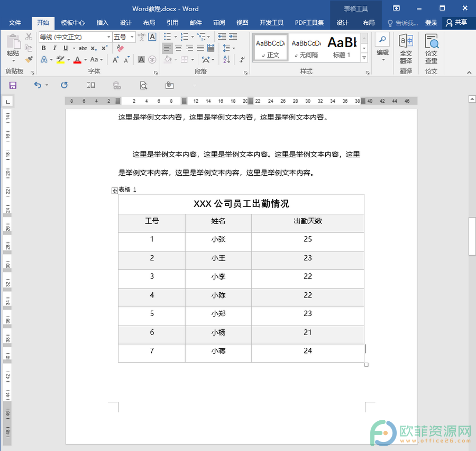Click Increase Font Size icon
Screen dimensions: 476x451
click(x=115, y=60)
